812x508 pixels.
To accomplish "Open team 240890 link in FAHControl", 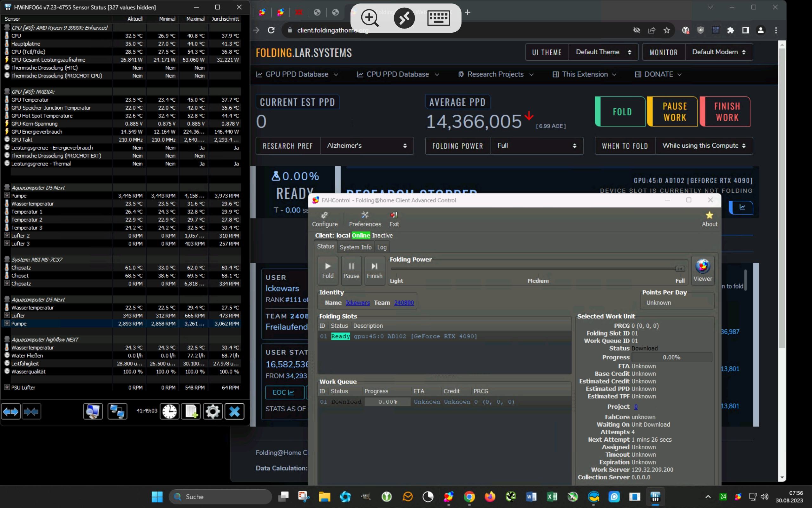I will point(404,302).
